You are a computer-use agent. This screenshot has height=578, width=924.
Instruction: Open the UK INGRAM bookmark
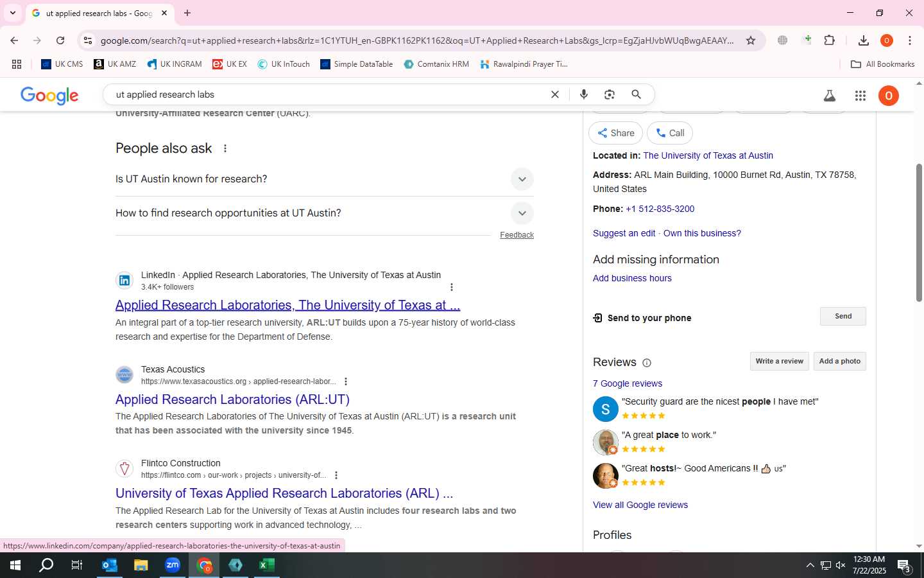point(175,64)
